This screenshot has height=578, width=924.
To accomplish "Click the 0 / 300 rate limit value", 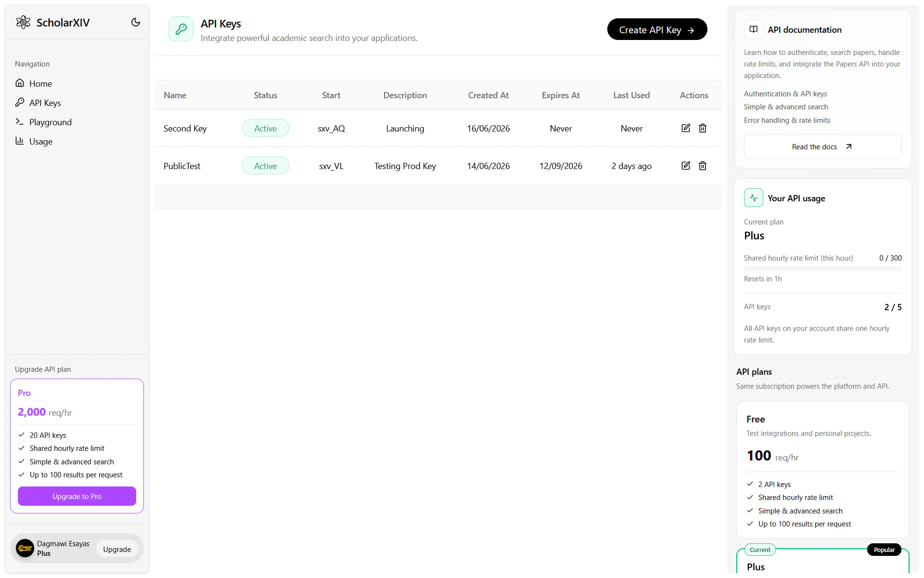I will click(x=890, y=258).
